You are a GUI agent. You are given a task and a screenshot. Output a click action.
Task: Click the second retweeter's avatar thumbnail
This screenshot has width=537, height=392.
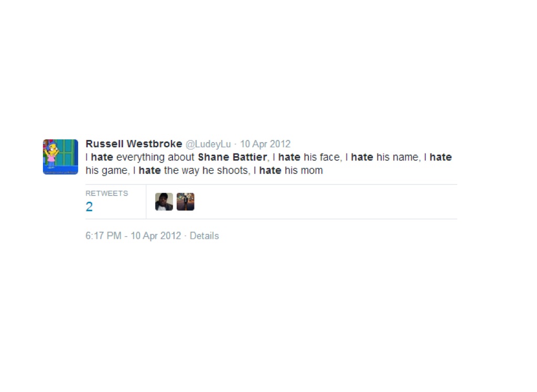click(x=185, y=202)
